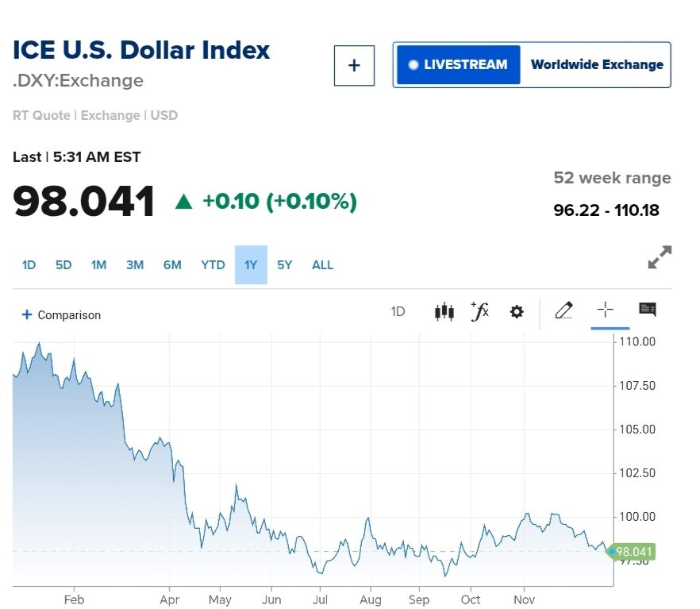Select the 5Y range option
The width and height of the screenshot is (700, 609).
[284, 265]
